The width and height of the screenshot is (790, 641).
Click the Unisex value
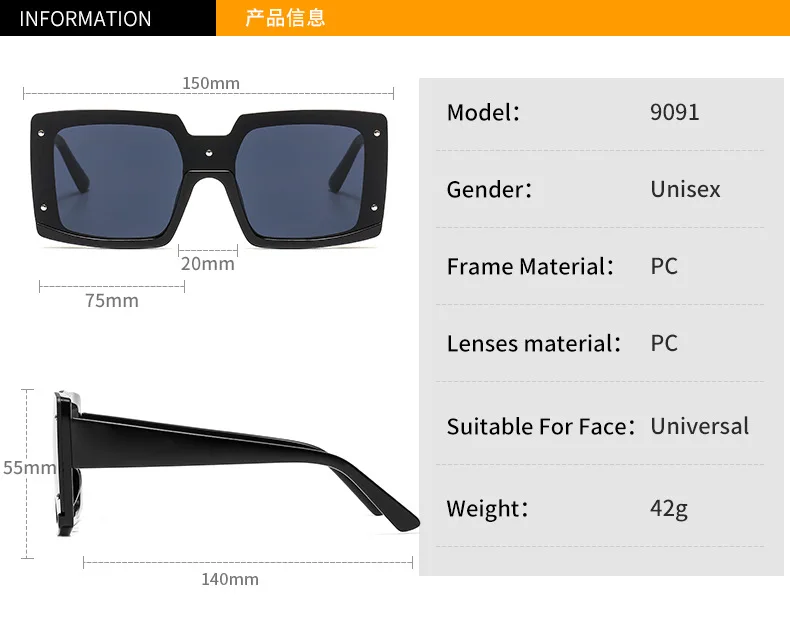(x=685, y=189)
